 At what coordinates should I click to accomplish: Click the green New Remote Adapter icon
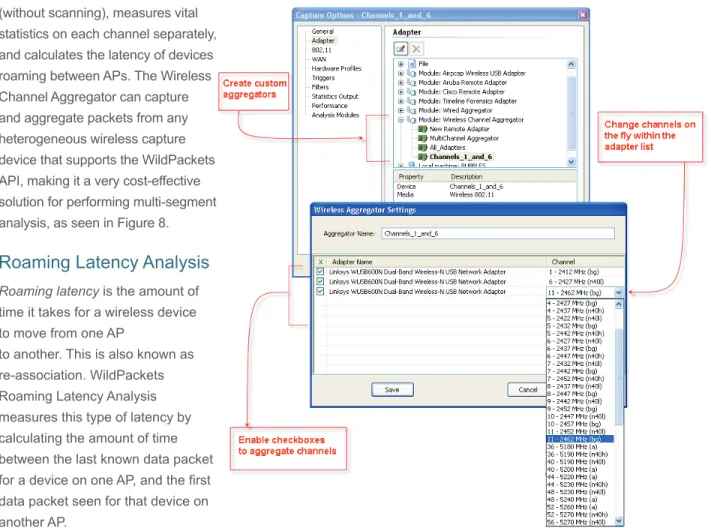tap(423, 129)
